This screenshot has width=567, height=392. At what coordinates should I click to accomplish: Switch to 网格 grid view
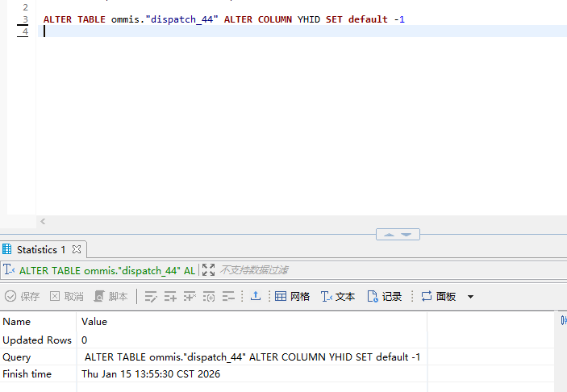click(292, 297)
